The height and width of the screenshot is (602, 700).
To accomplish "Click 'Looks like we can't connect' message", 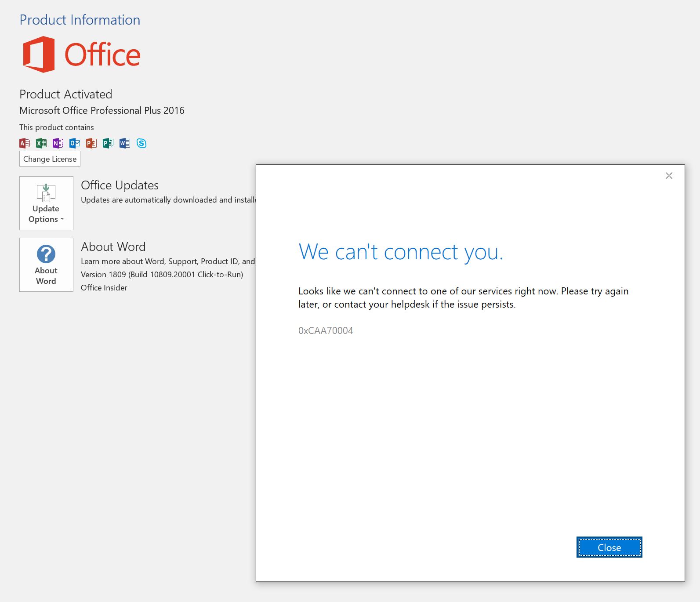I will pyautogui.click(x=464, y=297).
